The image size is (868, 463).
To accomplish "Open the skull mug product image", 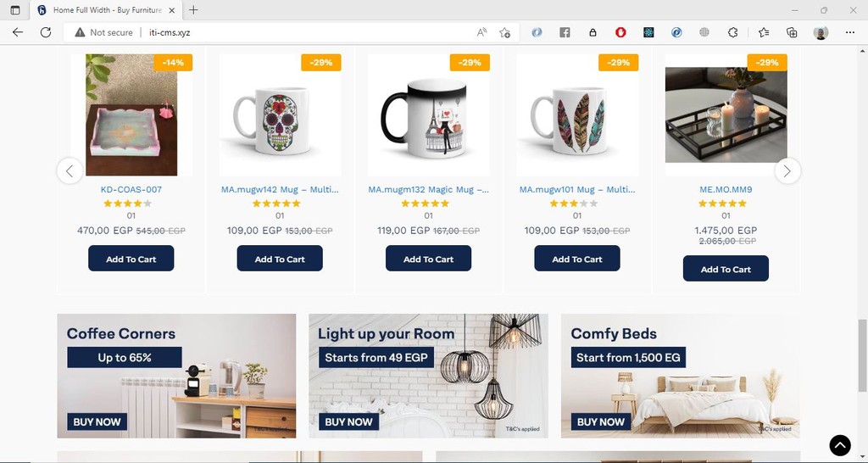I will click(280, 115).
